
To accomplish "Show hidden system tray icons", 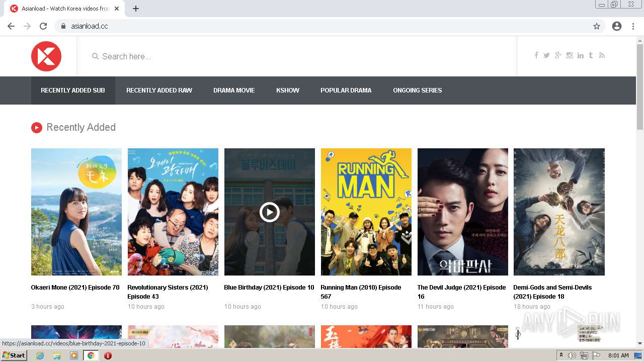I will 561,355.
